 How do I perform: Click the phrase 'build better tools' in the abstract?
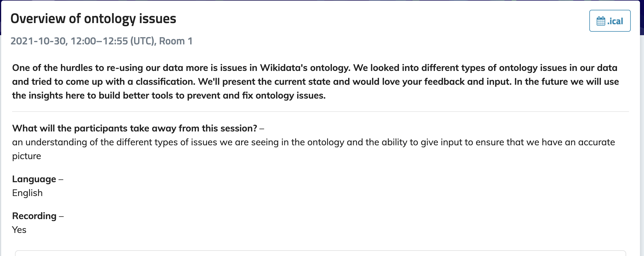pyautogui.click(x=135, y=95)
